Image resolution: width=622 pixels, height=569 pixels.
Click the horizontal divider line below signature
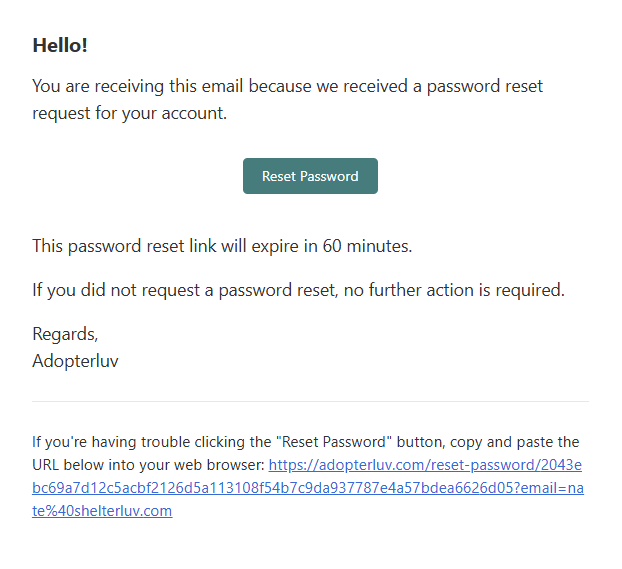(310, 402)
